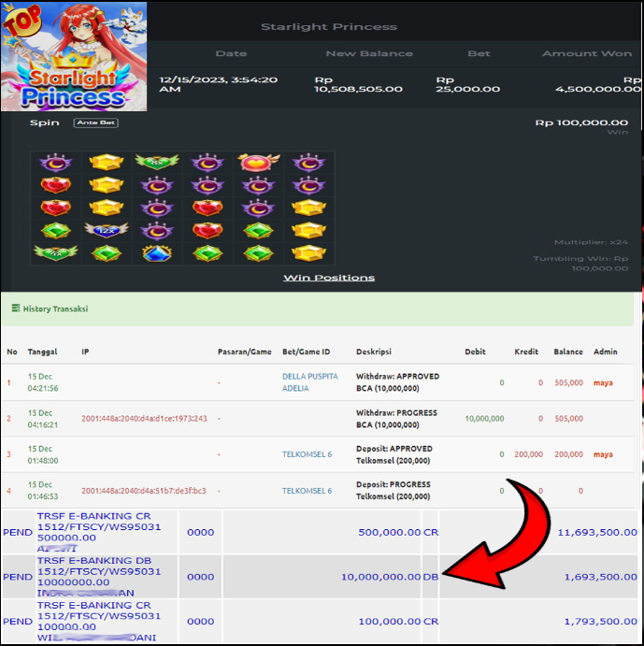Click the Ante Bet badge
This screenshot has width=644, height=646.
pos(96,122)
